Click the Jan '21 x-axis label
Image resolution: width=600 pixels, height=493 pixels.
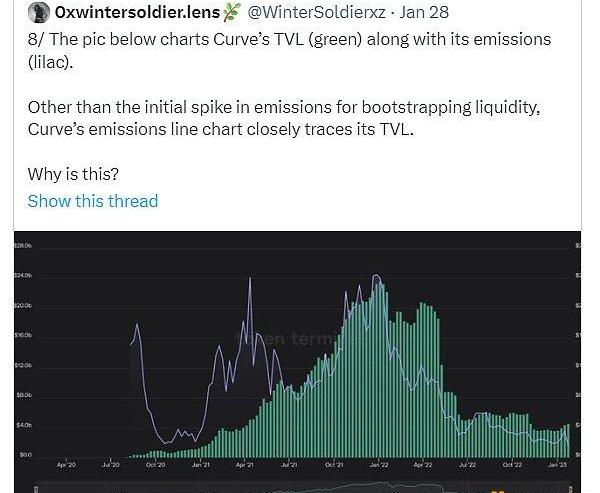coord(201,465)
